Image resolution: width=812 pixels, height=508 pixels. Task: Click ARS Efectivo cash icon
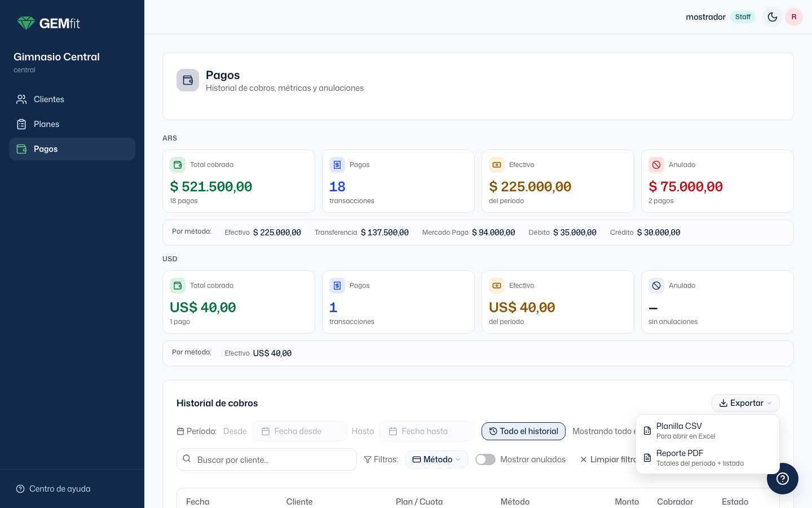[497, 165]
